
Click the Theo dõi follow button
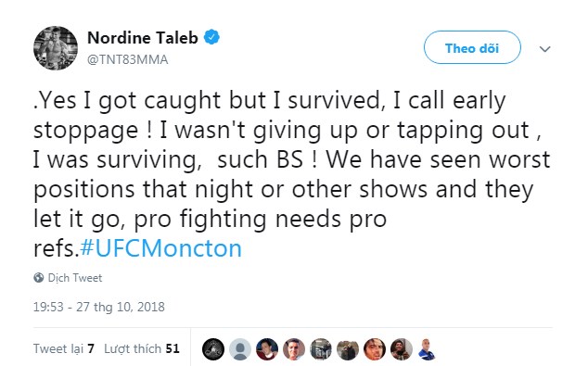[472, 47]
